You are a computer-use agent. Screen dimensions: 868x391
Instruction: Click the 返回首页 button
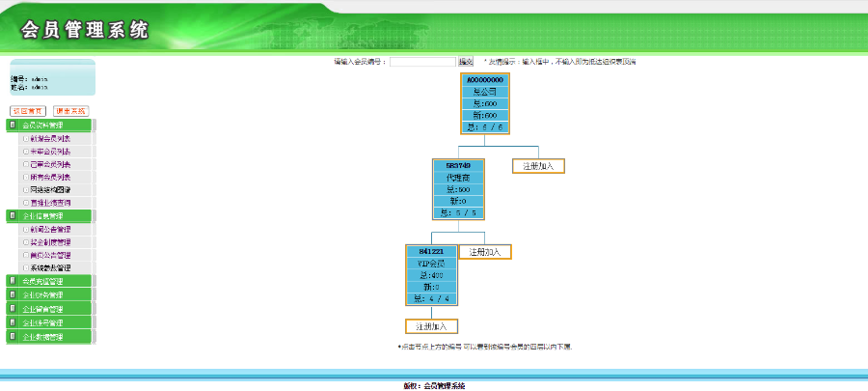click(28, 111)
